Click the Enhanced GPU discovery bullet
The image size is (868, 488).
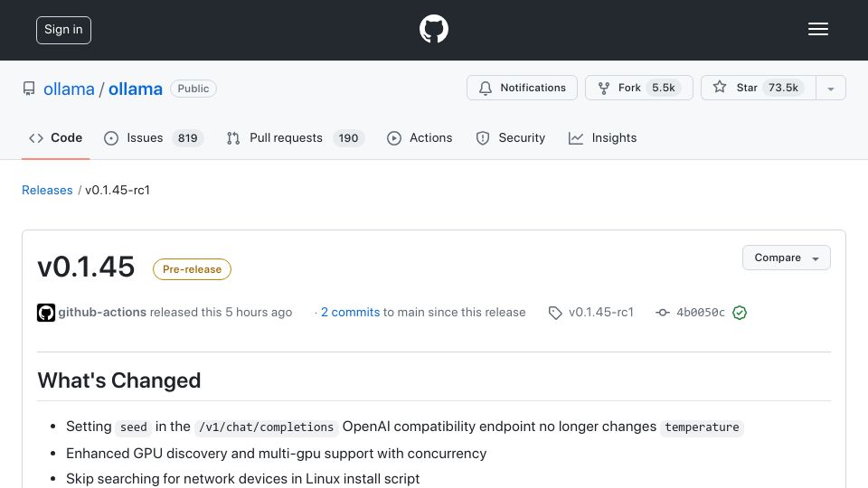[x=277, y=454]
